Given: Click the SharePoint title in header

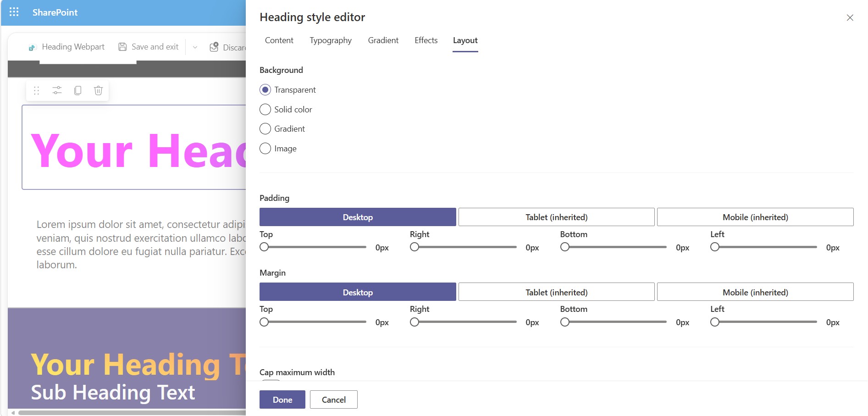Looking at the screenshot, I should click(55, 12).
